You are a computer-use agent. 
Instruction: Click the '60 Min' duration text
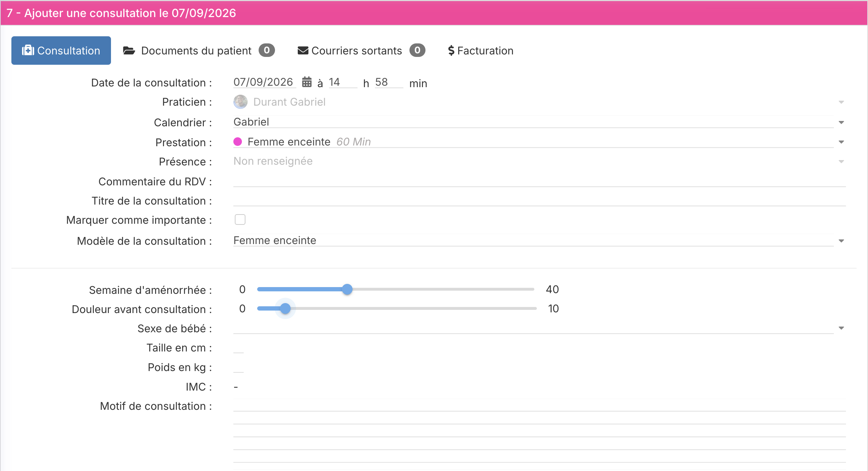354,142
